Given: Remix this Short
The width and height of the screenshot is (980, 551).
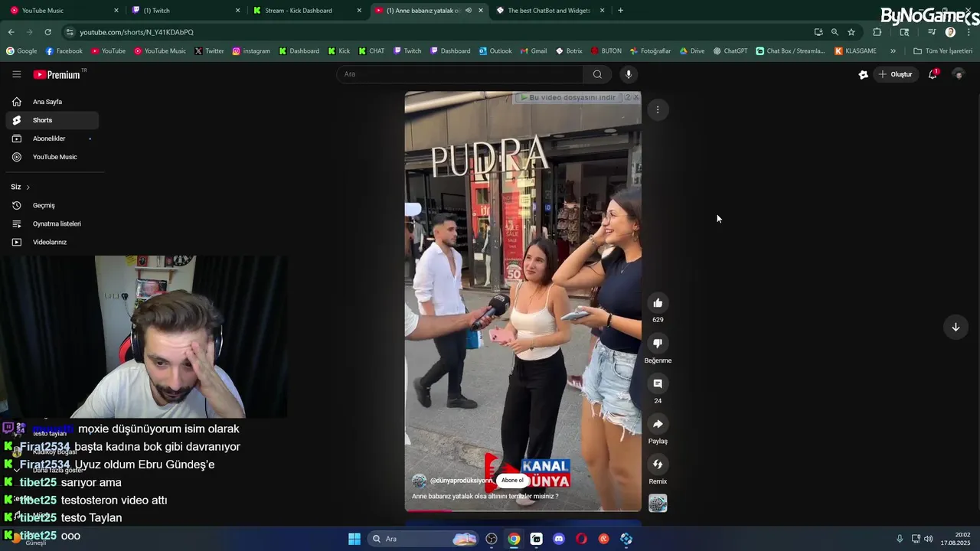Looking at the screenshot, I should 658,465.
